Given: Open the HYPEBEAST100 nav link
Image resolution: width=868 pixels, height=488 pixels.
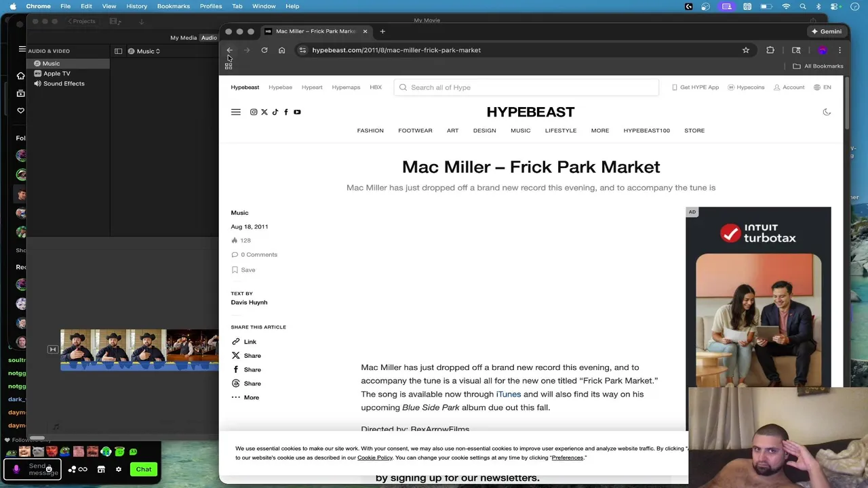Looking at the screenshot, I should click(x=646, y=131).
